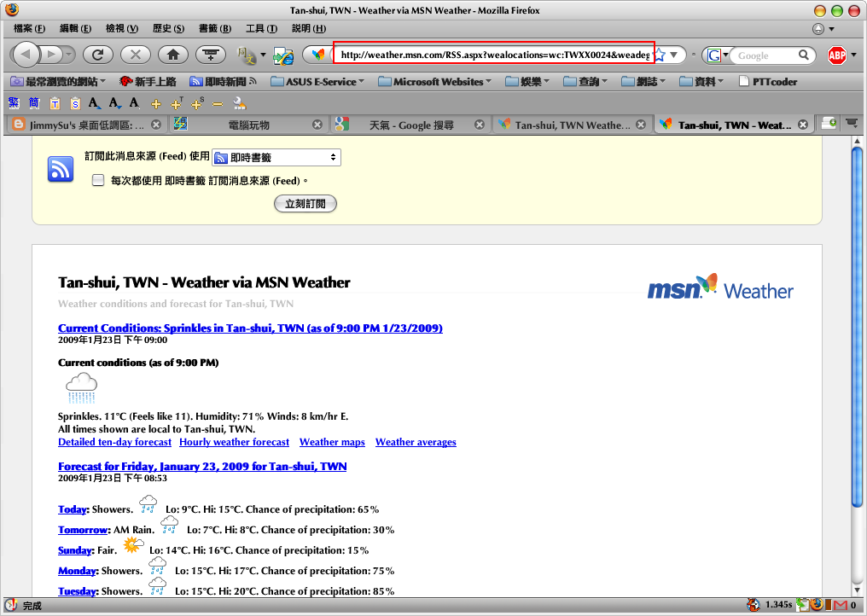The image size is (867, 616).
Task: Click the green-arrow clipboard status bar icon
Action: tap(802, 604)
